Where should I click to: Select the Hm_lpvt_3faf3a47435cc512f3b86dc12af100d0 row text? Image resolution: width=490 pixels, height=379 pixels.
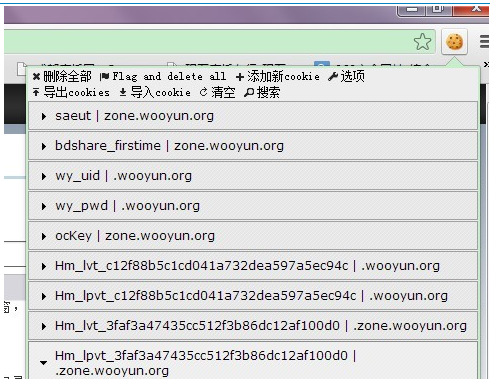tap(206, 363)
